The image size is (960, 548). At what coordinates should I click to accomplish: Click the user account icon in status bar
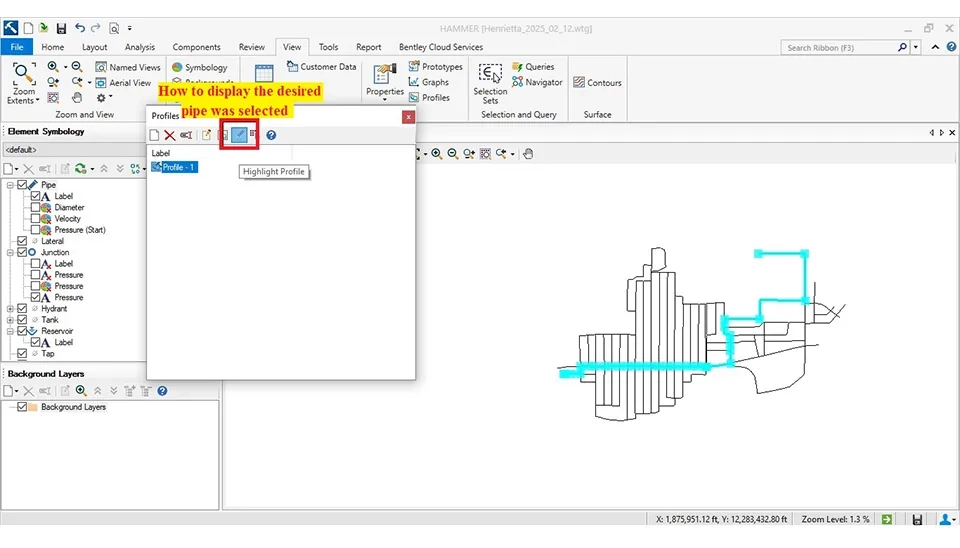click(945, 519)
